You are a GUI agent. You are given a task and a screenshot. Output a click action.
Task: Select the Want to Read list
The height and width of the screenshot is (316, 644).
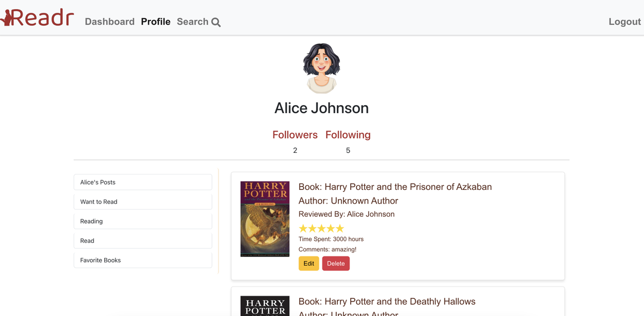143,202
